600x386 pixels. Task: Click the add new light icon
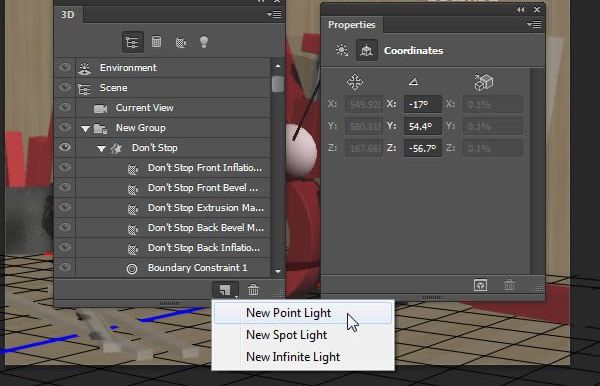coord(225,290)
